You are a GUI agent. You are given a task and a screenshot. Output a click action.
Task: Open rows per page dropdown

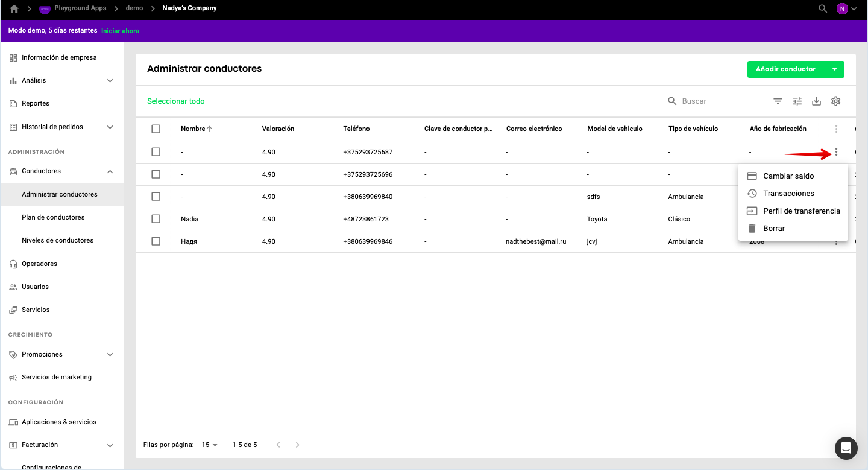coord(209,445)
